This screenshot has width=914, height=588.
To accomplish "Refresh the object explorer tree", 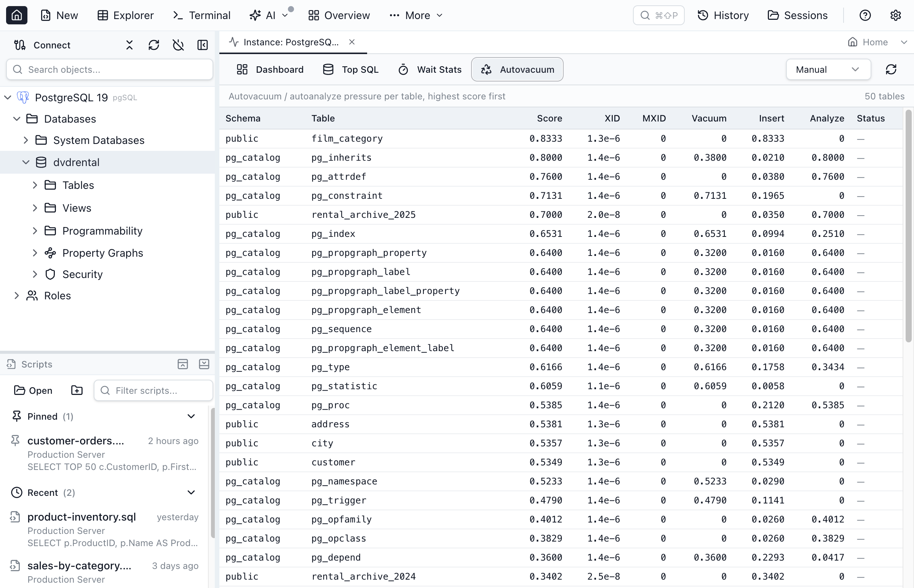I will [x=154, y=45].
